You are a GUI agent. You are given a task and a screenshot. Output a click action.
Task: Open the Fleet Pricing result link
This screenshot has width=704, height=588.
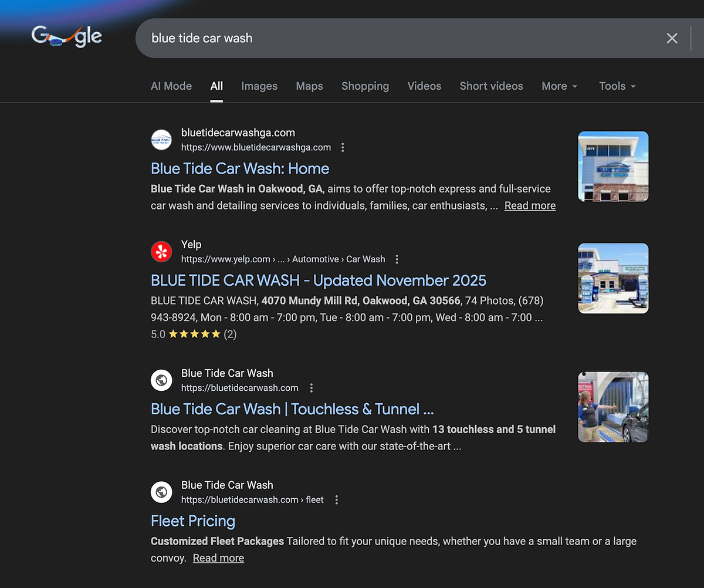click(193, 521)
